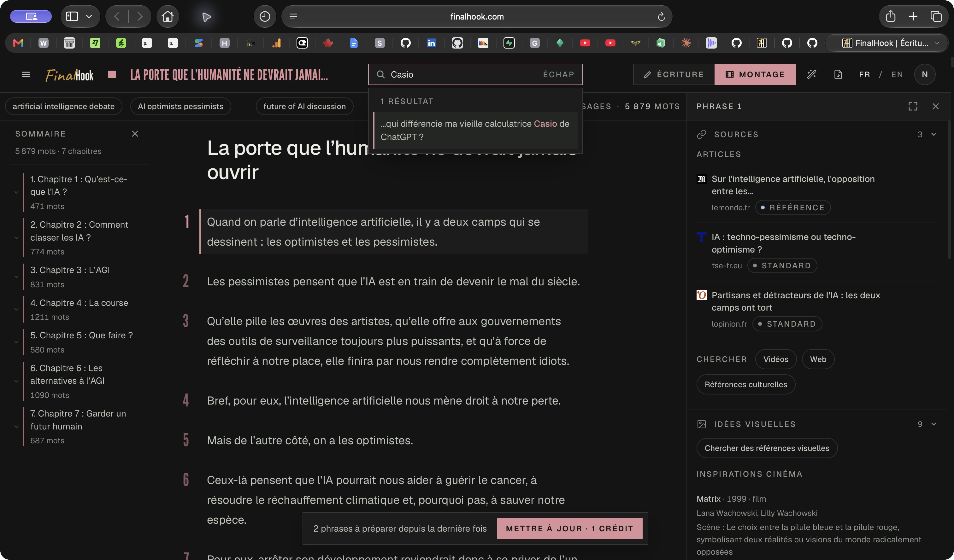Collapse the Sources section
Screen dimensions: 954x560
933,134
